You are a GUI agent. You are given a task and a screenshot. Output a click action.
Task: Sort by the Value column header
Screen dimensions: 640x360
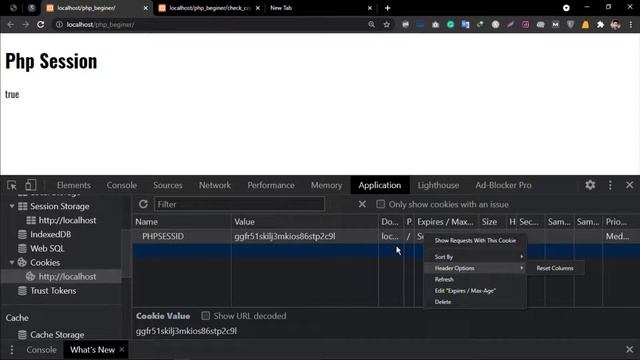pos(305,222)
